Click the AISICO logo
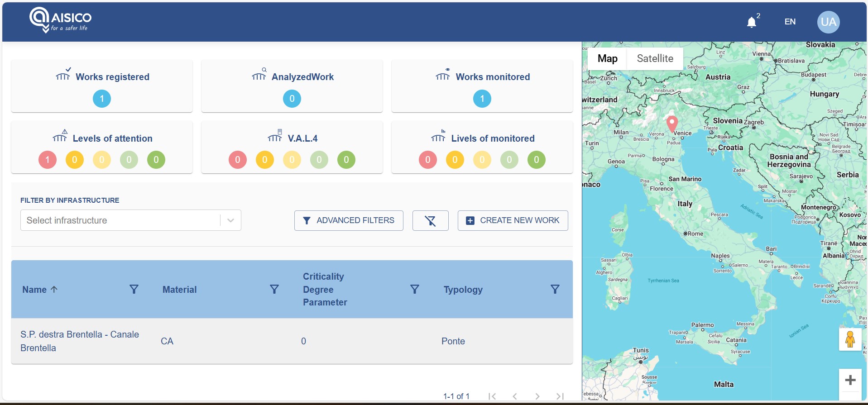Screen dimensions: 868x405 tap(60, 21)
